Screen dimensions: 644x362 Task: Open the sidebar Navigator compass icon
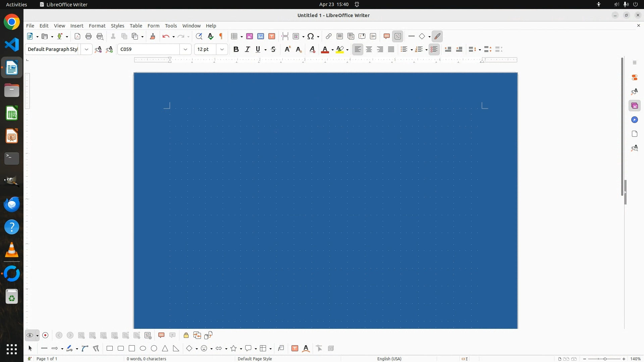(x=634, y=120)
